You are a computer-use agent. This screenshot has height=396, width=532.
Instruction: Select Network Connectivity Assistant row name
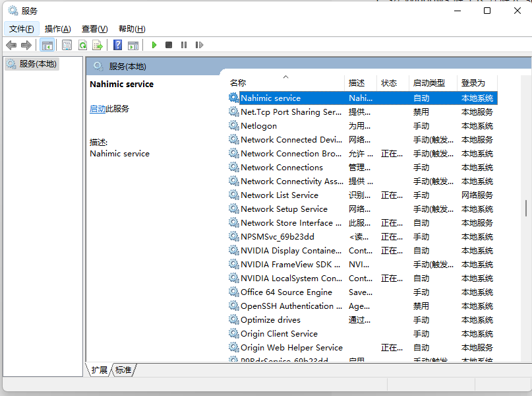292,181
